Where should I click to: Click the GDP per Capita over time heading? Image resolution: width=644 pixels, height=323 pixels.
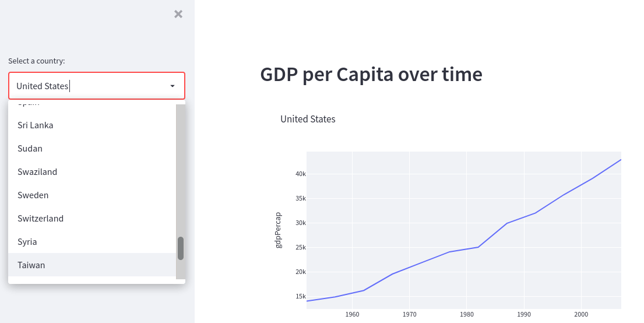(x=371, y=75)
